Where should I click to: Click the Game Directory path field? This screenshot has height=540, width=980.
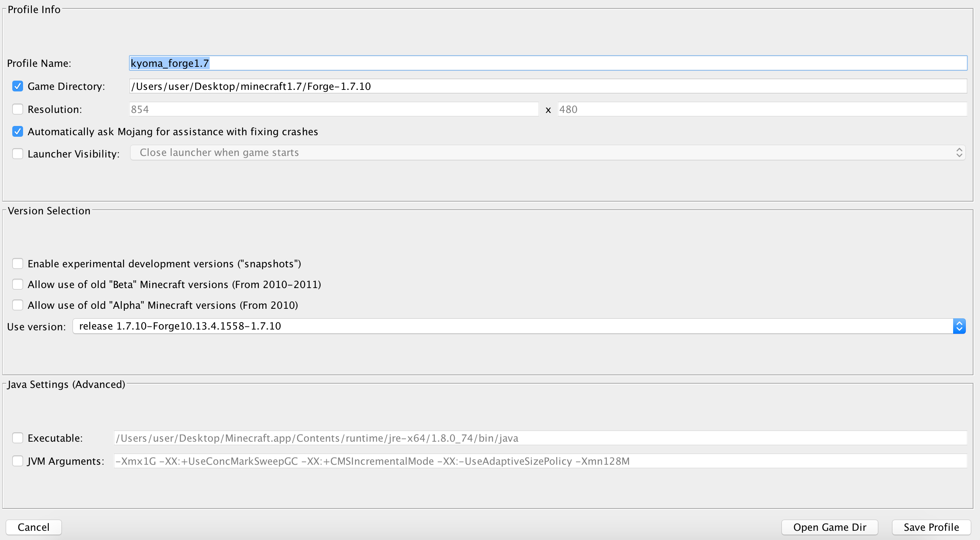548,86
